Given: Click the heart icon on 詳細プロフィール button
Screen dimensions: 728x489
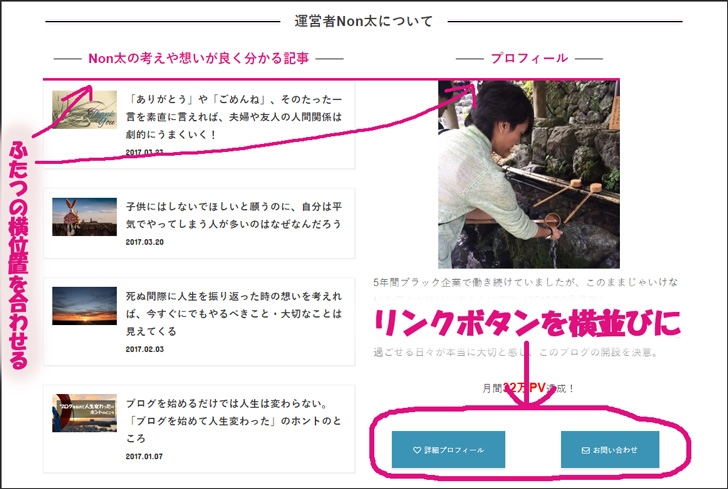Looking at the screenshot, I should pyautogui.click(x=415, y=450).
